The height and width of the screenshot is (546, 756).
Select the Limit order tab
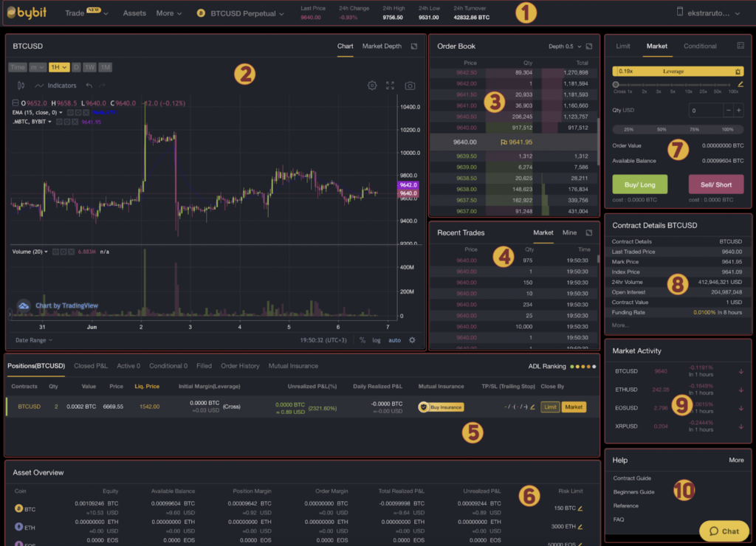[x=622, y=46]
